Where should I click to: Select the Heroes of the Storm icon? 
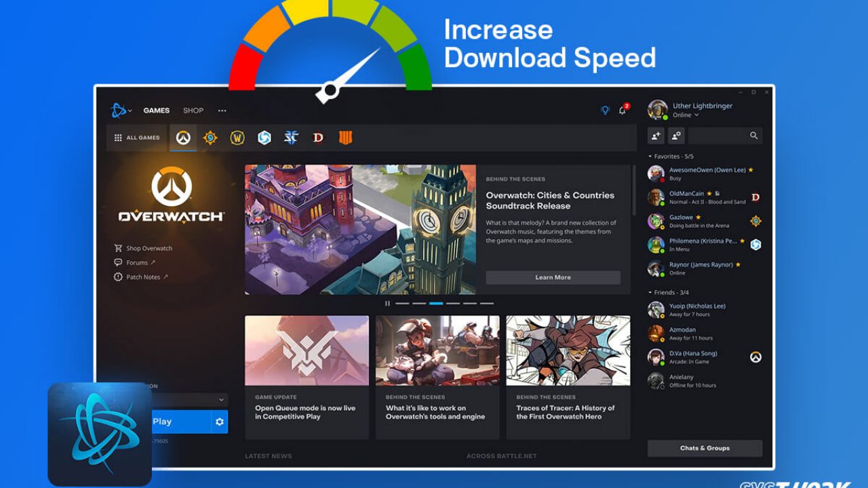click(264, 138)
